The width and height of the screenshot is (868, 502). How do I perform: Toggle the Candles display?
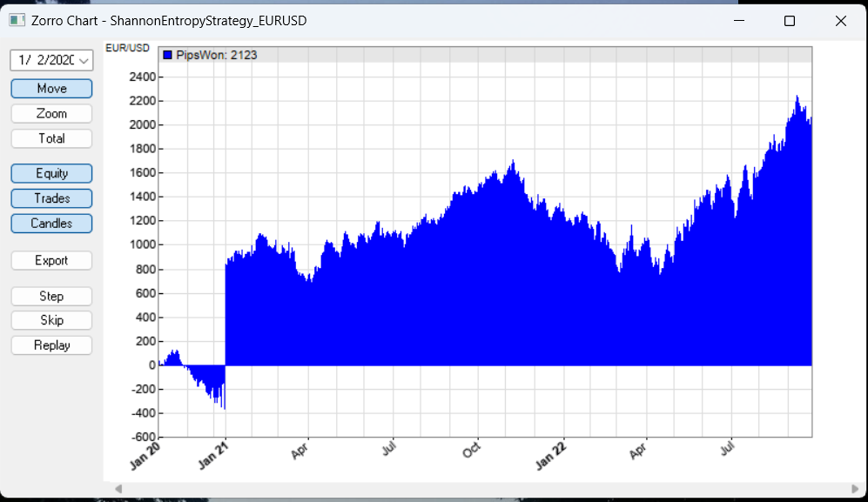tap(51, 224)
